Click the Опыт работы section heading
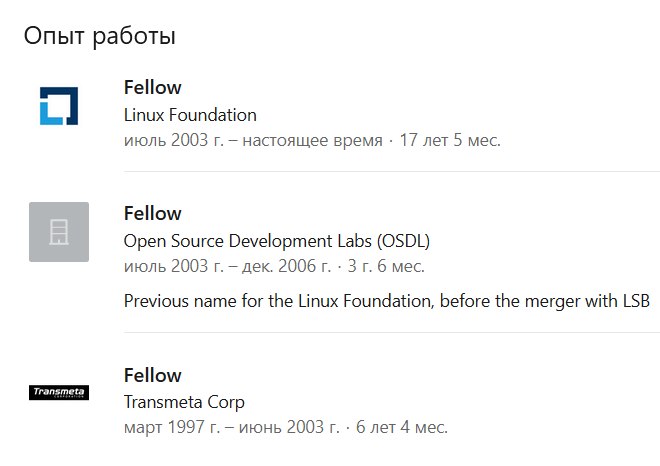Viewport: 660px width, 466px height. click(99, 36)
